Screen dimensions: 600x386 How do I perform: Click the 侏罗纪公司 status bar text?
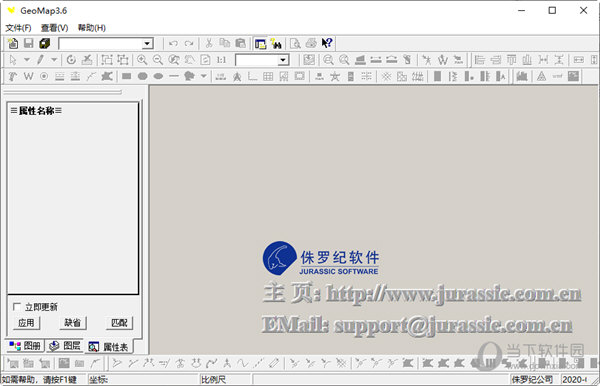click(x=532, y=379)
